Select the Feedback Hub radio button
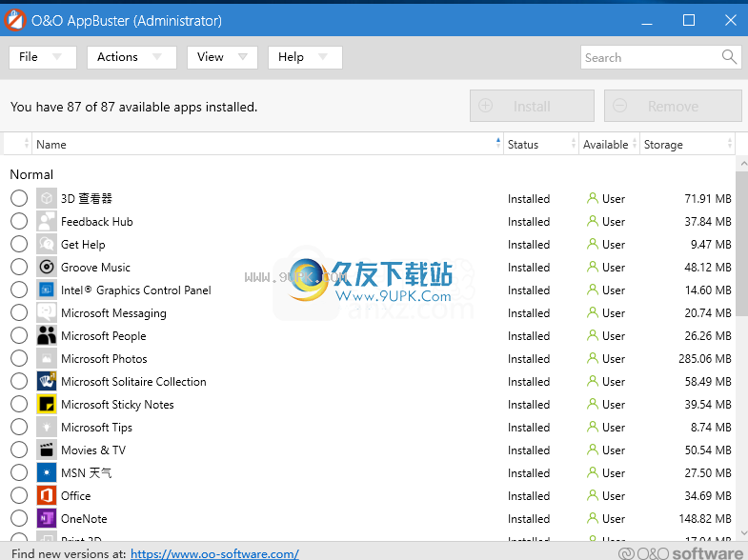748x560 pixels. coord(19,221)
